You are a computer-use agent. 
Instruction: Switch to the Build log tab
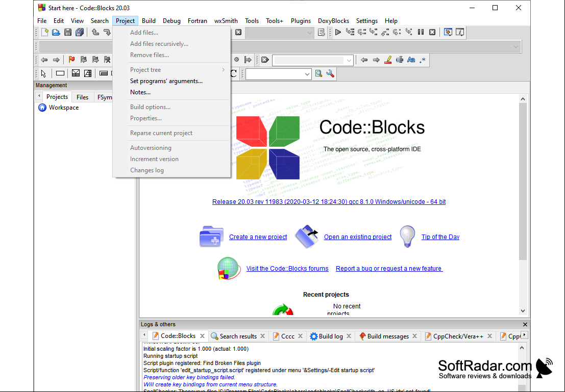(330, 336)
